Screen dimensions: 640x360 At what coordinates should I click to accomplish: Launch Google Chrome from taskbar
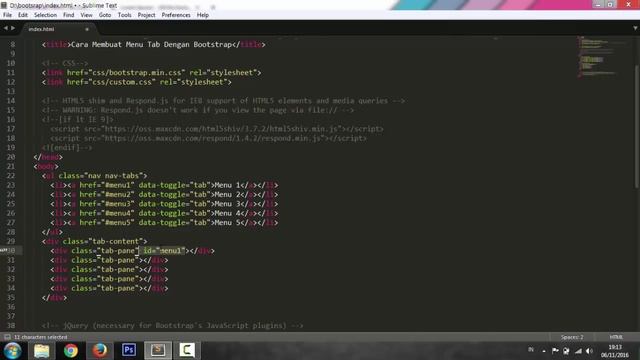point(71,351)
